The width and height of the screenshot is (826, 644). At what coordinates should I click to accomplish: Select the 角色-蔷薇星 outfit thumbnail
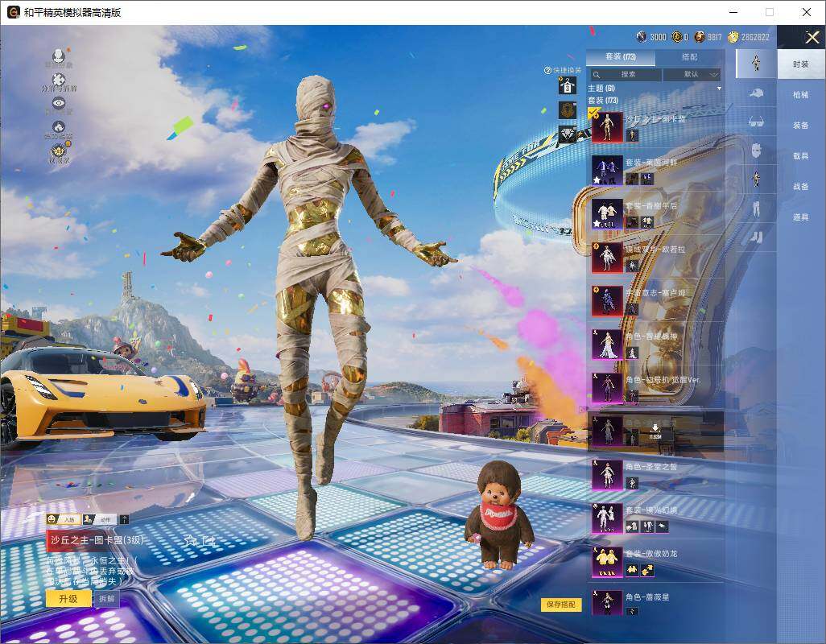(607, 604)
